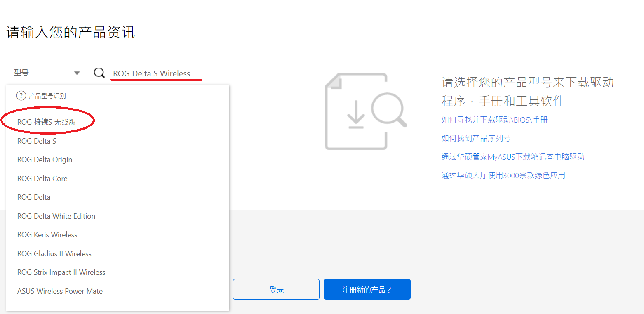Click the 登录 button
Screen dimensions: 644x314
(276, 289)
